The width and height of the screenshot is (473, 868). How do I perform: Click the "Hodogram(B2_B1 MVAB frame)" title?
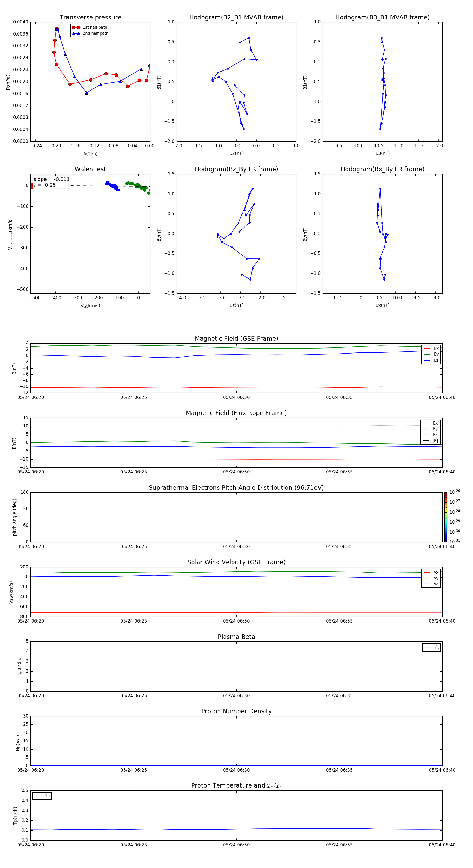pyautogui.click(x=236, y=17)
